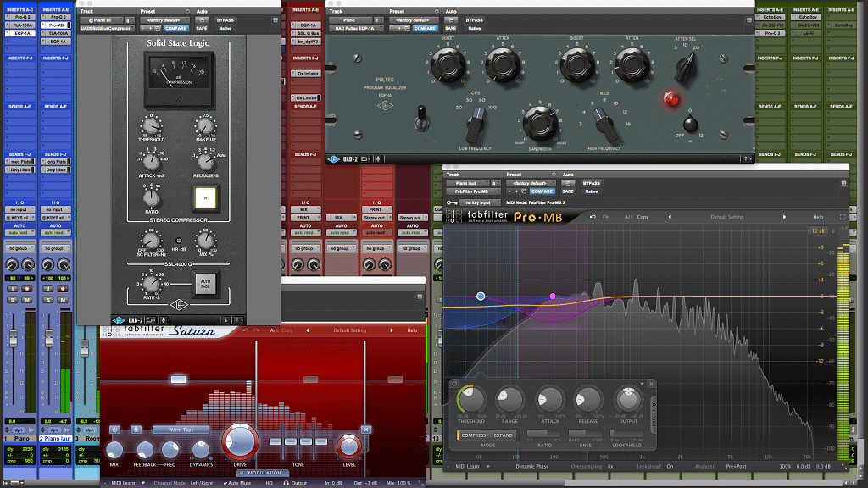Adjust the THRESHOLD knob in Pro-MB
The image size is (868, 488).
click(x=470, y=399)
